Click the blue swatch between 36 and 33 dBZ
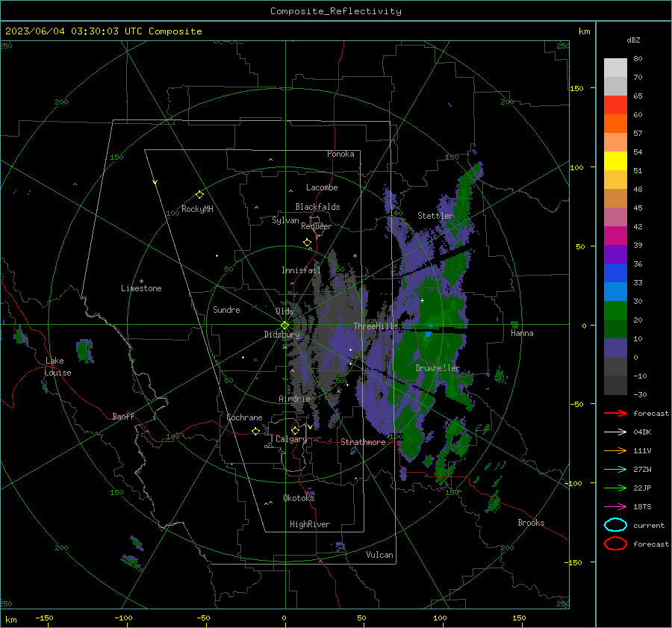 tap(615, 273)
